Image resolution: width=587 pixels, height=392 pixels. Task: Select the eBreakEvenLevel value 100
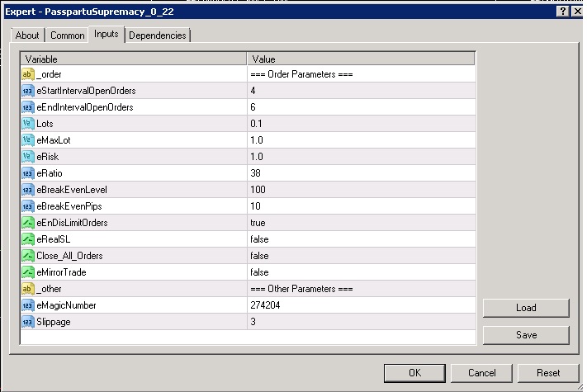tap(362, 190)
